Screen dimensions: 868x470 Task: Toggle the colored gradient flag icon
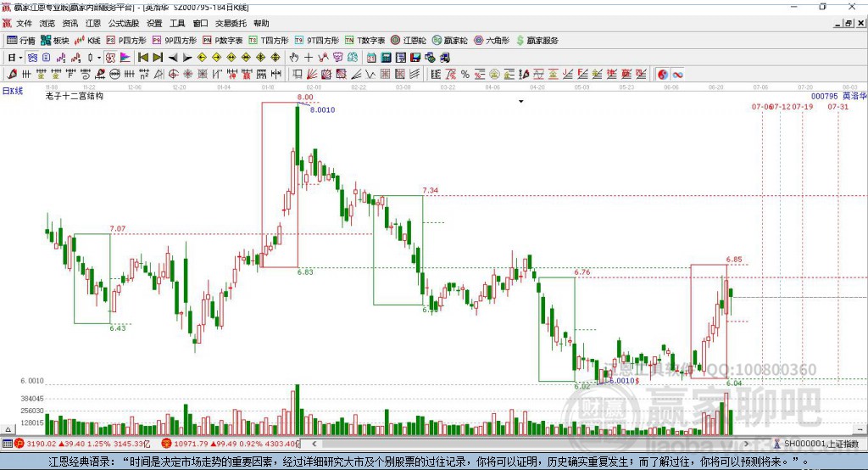(x=125, y=58)
